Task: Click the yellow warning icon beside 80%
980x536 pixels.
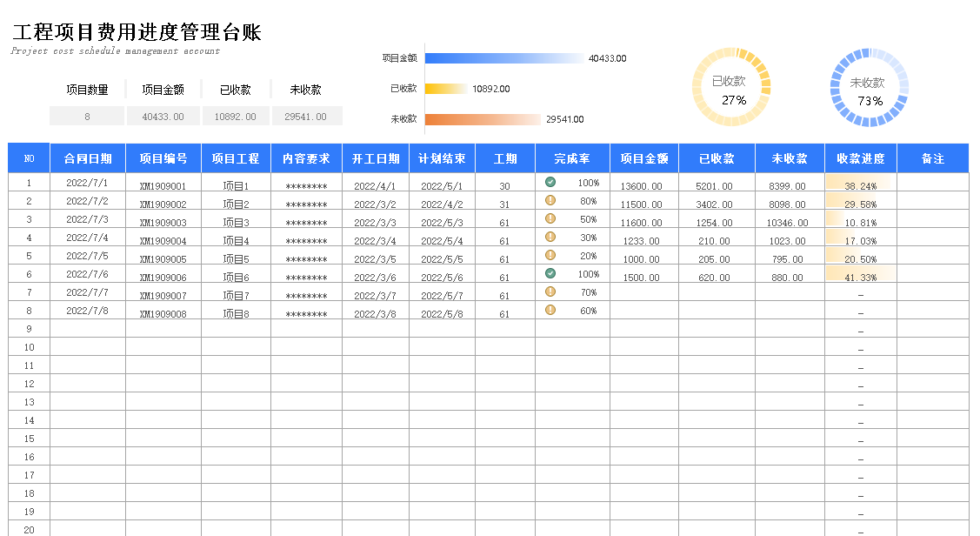Action: [x=550, y=200]
